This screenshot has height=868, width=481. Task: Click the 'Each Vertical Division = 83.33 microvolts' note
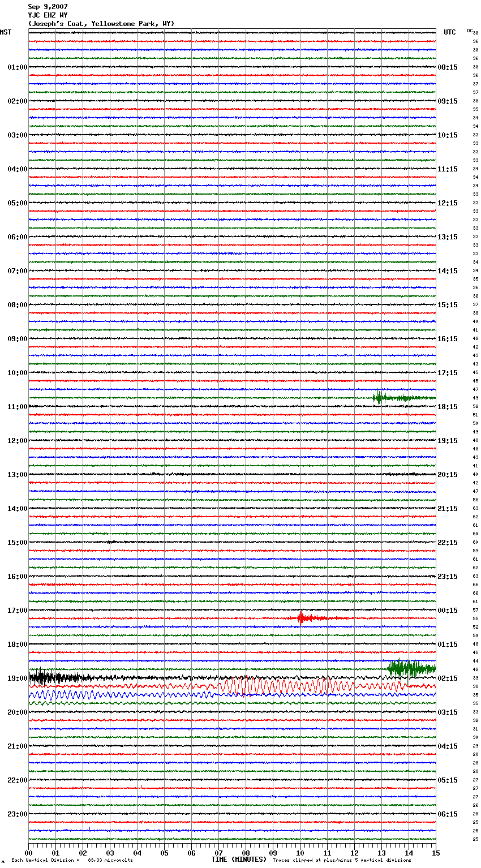coord(72,861)
